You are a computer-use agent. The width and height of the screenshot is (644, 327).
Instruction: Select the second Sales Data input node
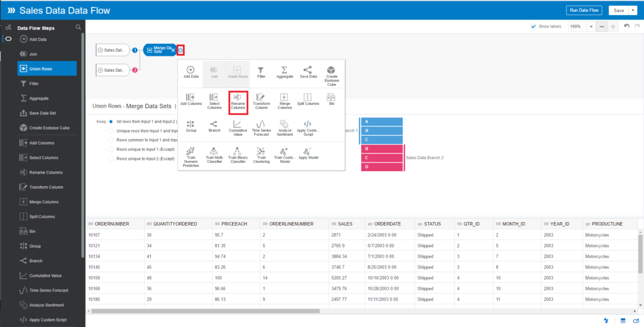[113, 70]
